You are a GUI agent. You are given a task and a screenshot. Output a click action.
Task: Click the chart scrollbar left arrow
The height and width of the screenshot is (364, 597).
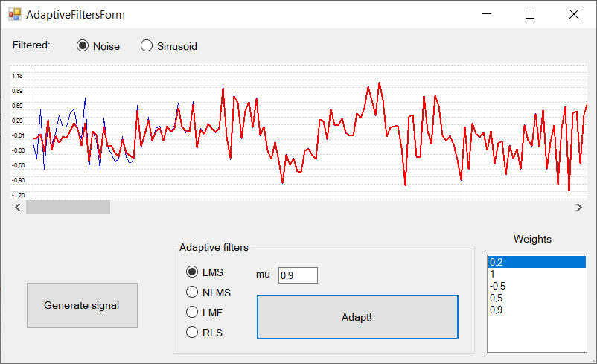pyautogui.click(x=18, y=208)
